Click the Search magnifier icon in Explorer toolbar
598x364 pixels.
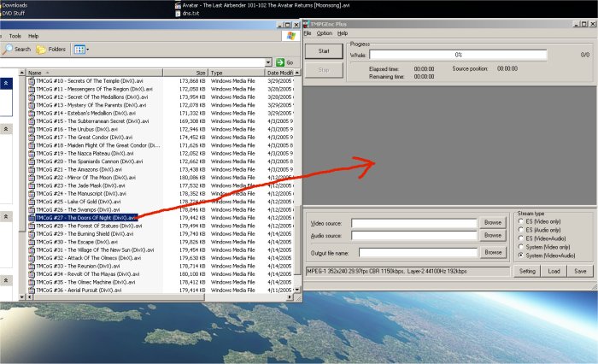7,50
